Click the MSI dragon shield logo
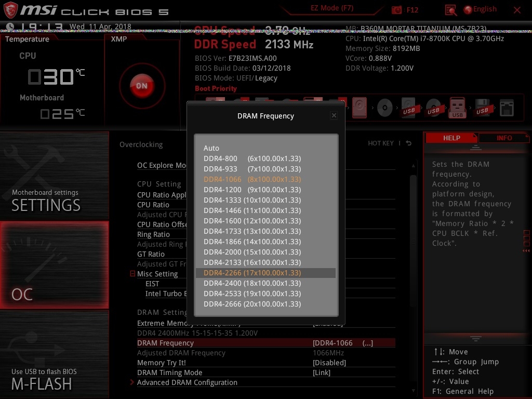 point(10,10)
